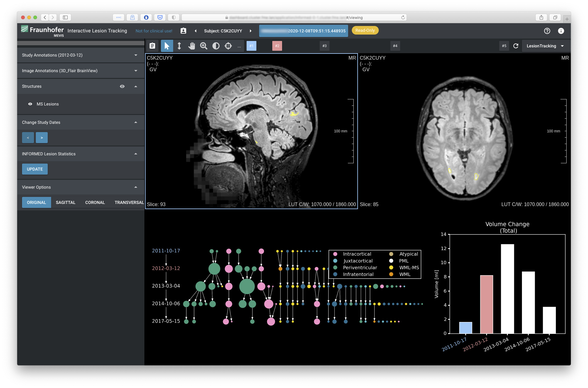This screenshot has height=388, width=588.
Task: Toggle the eye icon next to Structures
Action: pos(122,86)
